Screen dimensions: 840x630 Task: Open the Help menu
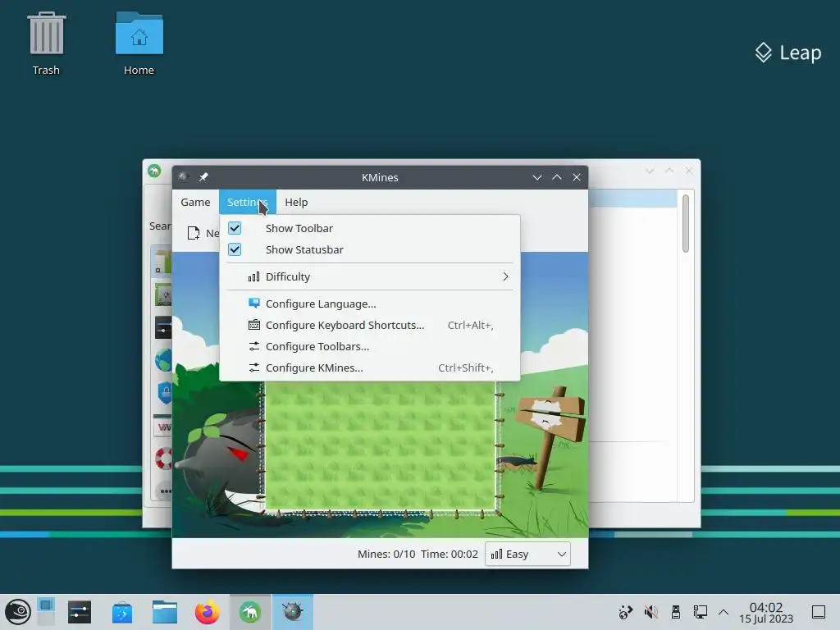pos(296,202)
